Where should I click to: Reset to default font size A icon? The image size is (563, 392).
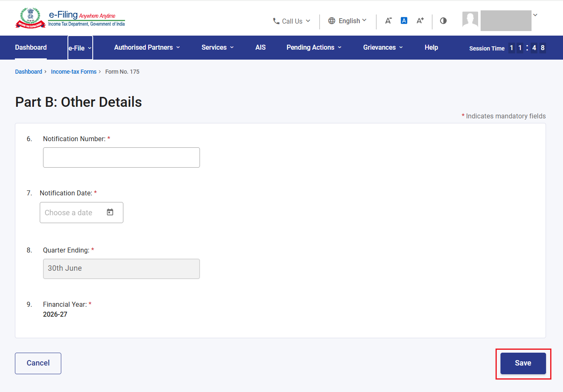404,21
